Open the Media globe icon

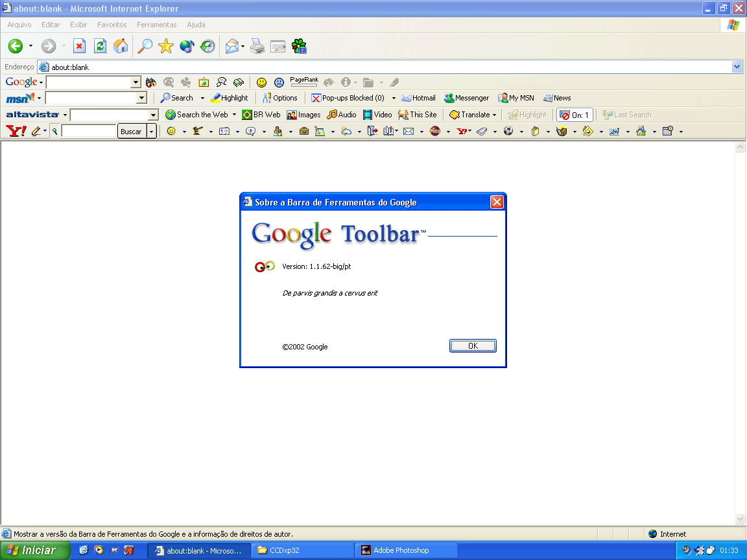[187, 46]
